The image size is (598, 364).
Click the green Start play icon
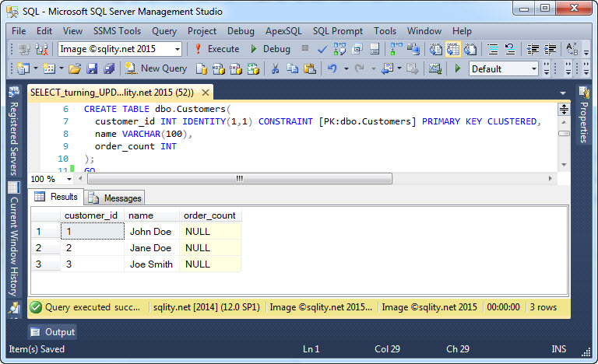point(458,68)
